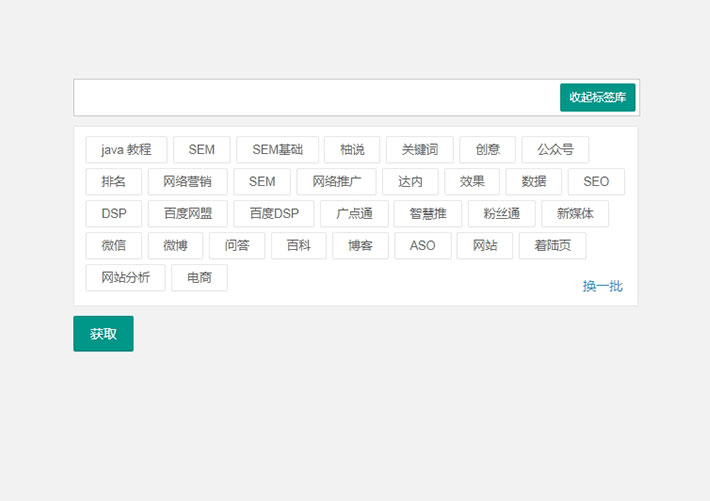710x501 pixels.
Task: Add the 数据 tag
Action: tap(533, 182)
